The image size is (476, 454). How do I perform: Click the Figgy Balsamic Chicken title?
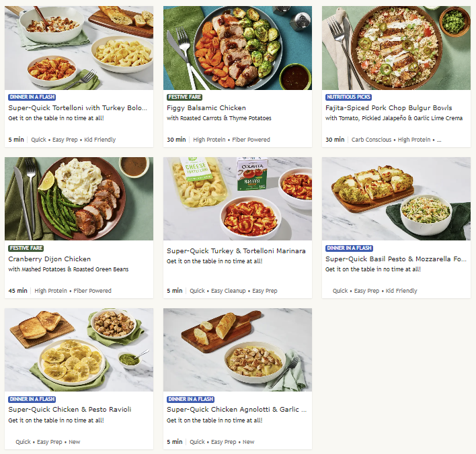coord(206,108)
